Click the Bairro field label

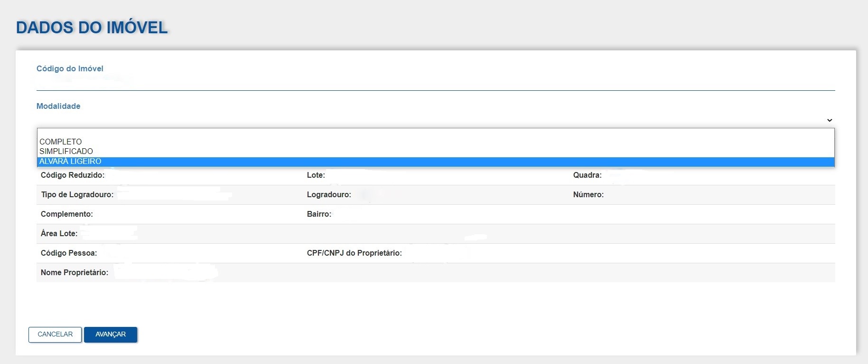[x=319, y=214]
